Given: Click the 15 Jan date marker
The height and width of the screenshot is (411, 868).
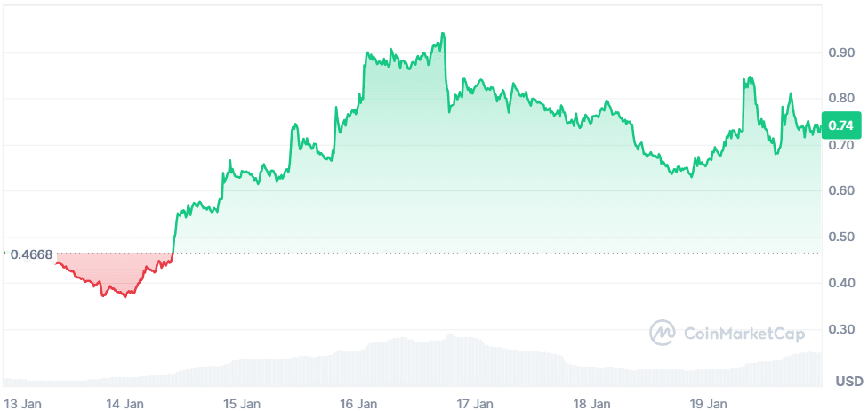Looking at the screenshot, I should click(x=242, y=404).
